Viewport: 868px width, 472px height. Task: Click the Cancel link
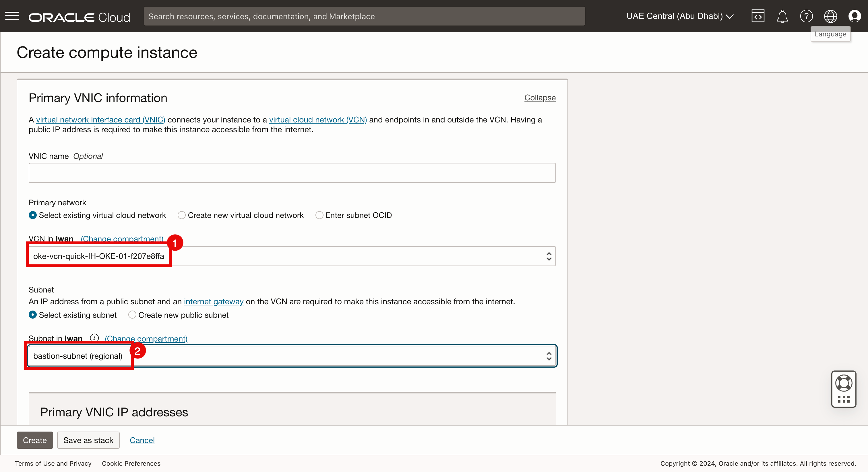142,440
